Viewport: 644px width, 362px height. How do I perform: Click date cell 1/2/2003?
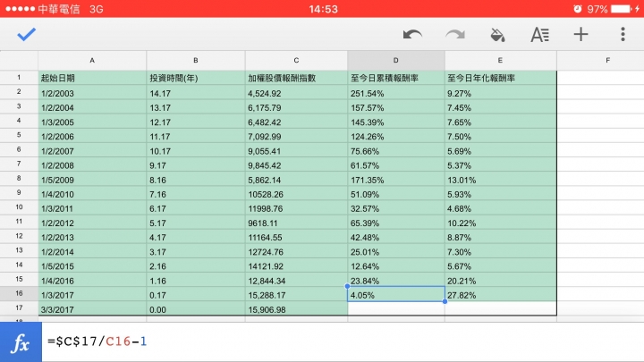(x=92, y=93)
